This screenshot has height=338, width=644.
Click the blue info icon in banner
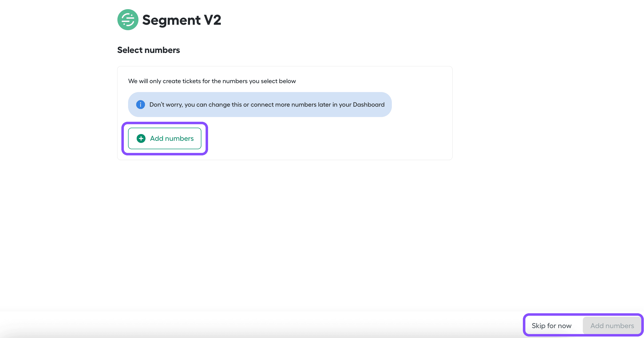(140, 104)
